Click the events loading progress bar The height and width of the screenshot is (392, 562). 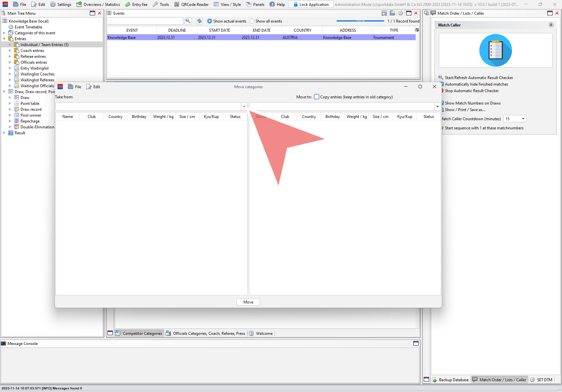(x=360, y=21)
